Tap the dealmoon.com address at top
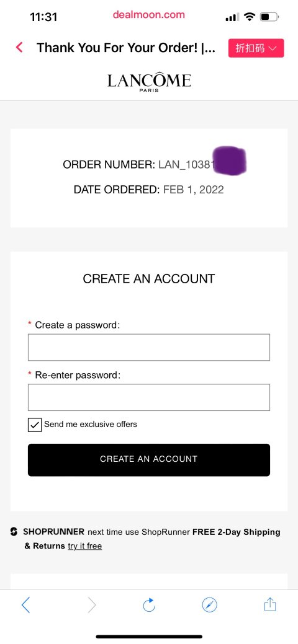The image size is (298, 644). [x=149, y=15]
